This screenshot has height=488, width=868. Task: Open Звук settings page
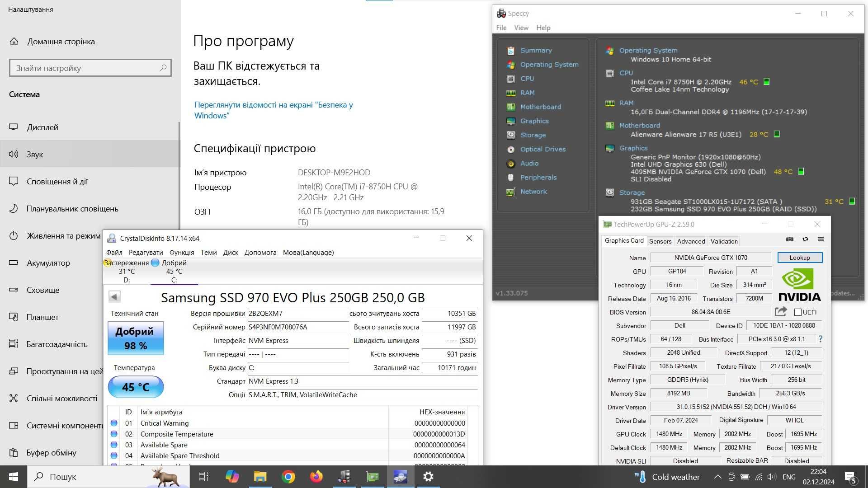(x=90, y=155)
